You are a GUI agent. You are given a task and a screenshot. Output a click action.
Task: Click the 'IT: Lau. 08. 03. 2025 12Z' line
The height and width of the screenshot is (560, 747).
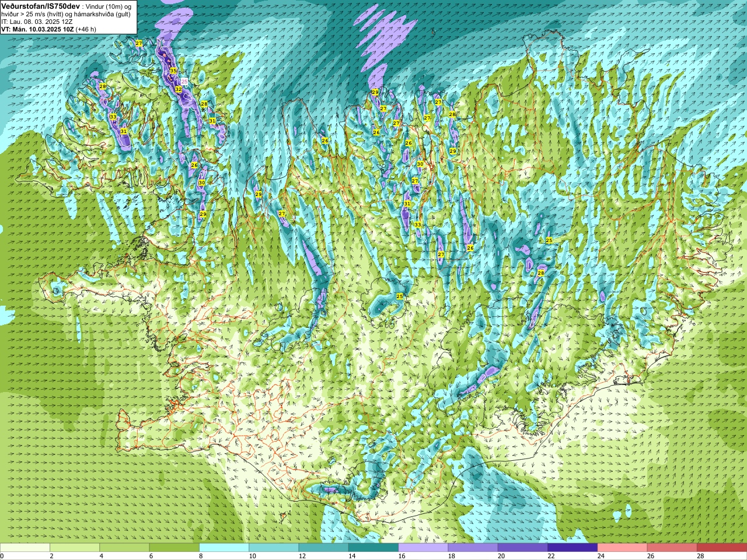pyautogui.click(x=37, y=21)
